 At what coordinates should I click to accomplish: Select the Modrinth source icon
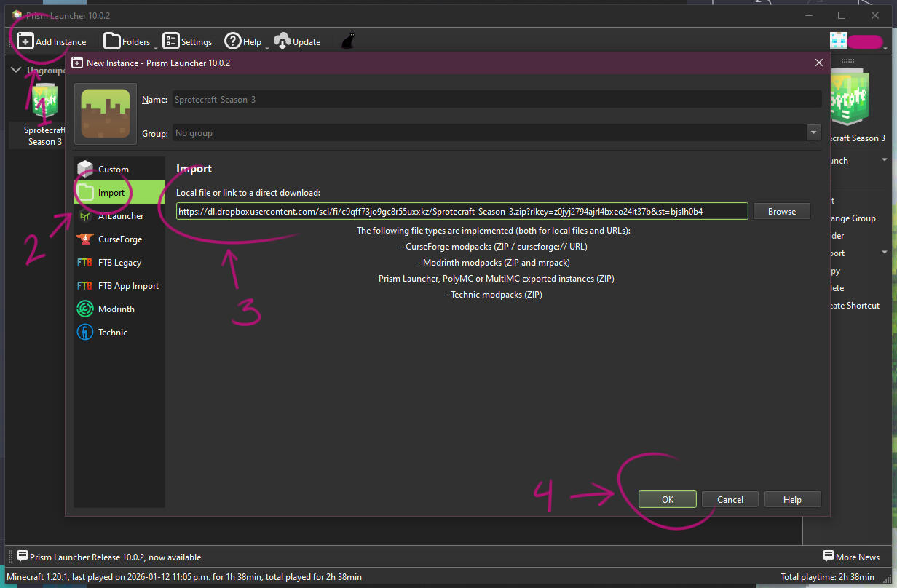86,309
